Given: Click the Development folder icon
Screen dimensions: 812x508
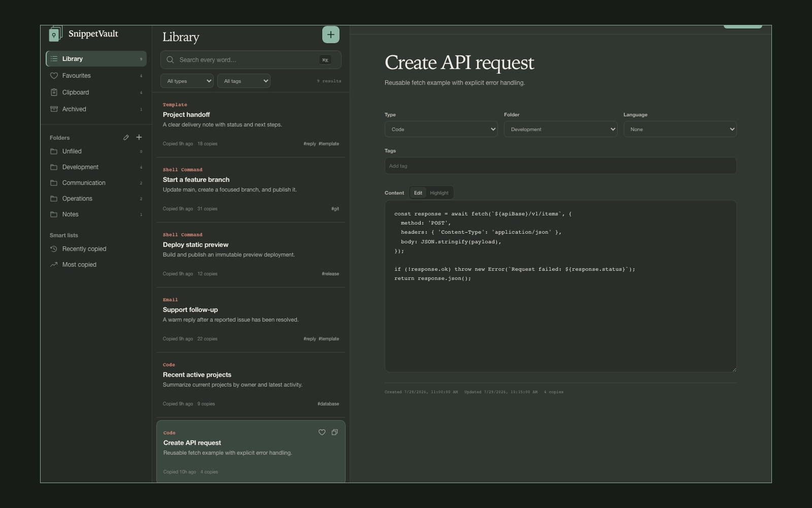Looking at the screenshot, I should tap(54, 167).
